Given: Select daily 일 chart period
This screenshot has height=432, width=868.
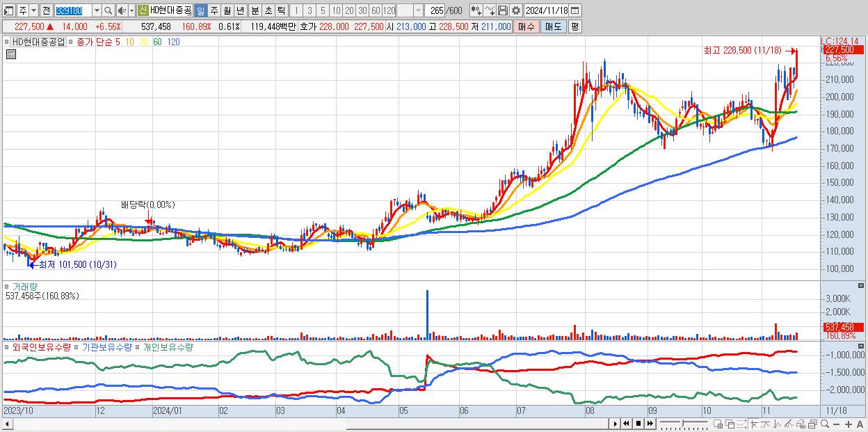Looking at the screenshot, I should pyautogui.click(x=200, y=10).
